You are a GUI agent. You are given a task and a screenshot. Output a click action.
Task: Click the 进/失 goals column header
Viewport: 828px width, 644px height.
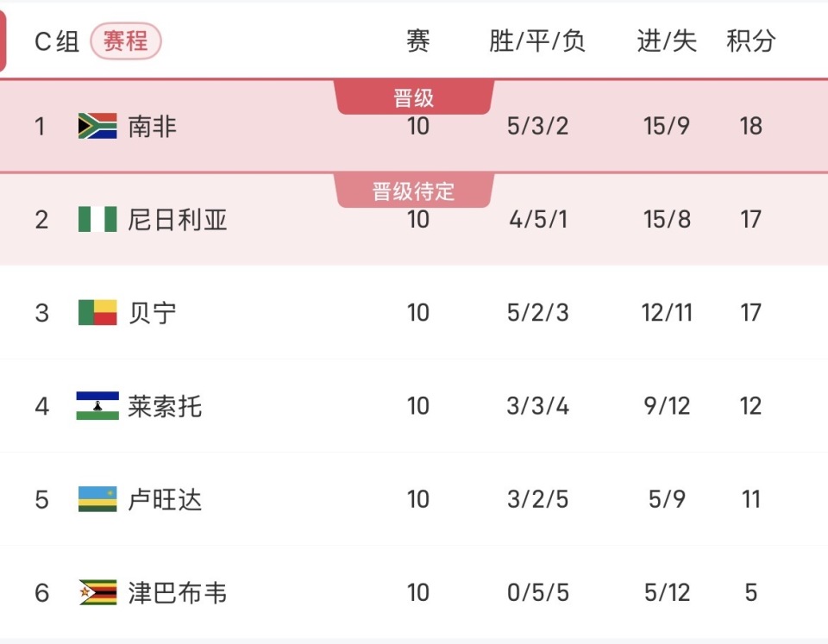click(667, 41)
